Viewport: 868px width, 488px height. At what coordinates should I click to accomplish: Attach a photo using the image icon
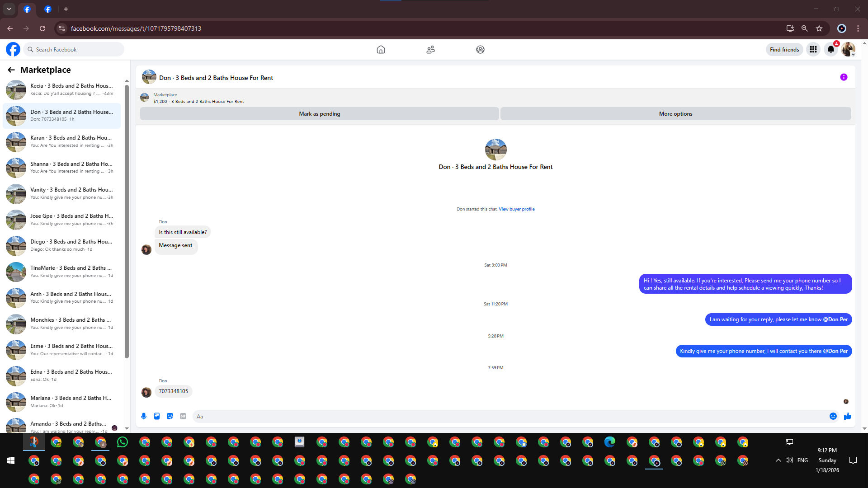(157, 416)
